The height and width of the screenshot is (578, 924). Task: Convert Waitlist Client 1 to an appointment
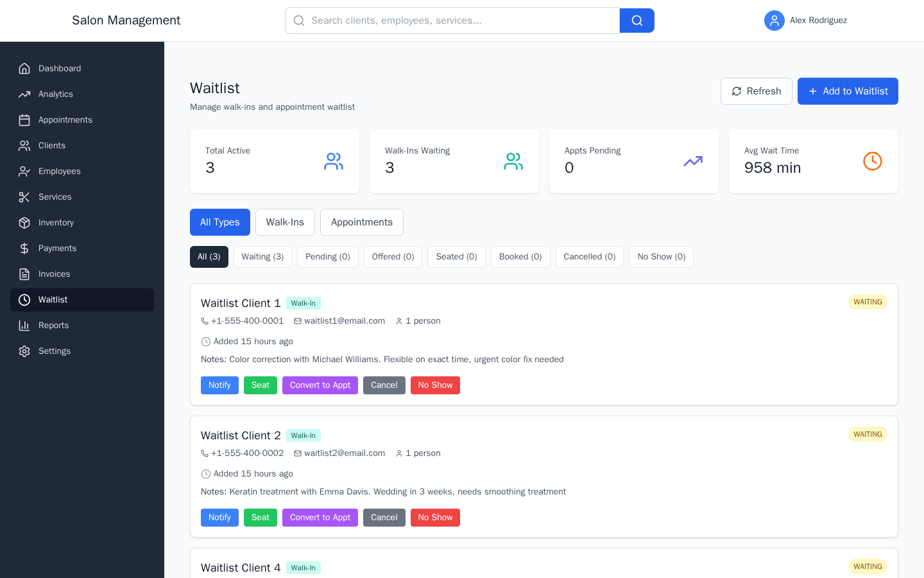coord(320,385)
